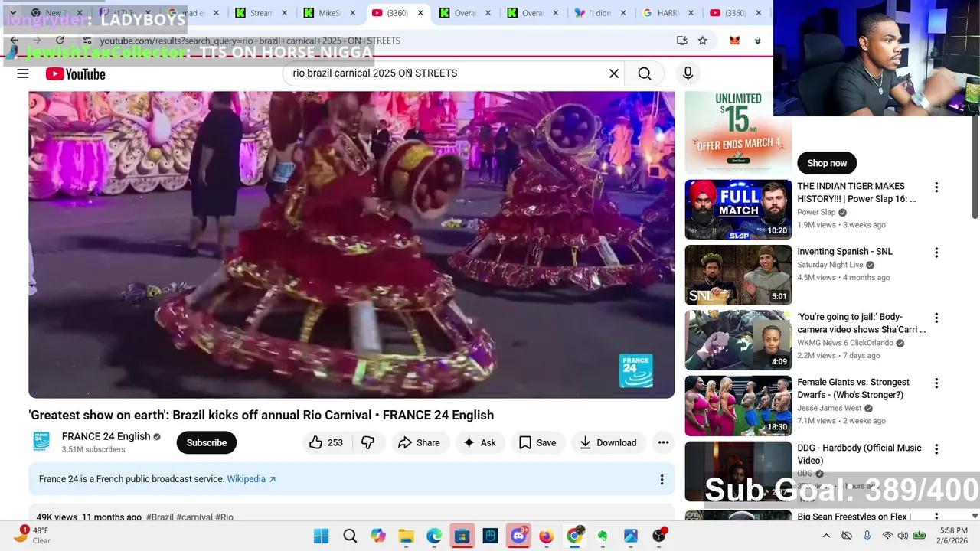980x551 pixels.
Task: Switch to the MikeS Kick tab
Action: [x=329, y=13]
